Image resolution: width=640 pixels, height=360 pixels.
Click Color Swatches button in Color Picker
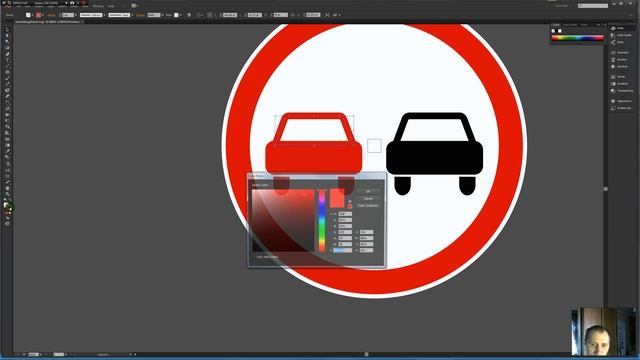pos(368,206)
